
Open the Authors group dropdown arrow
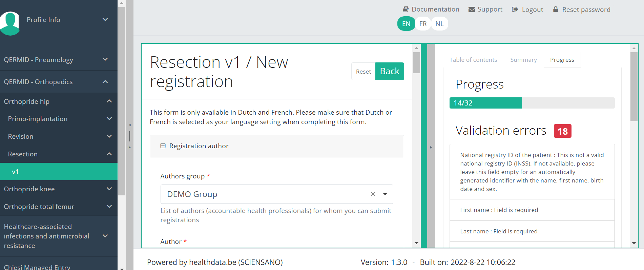pos(385,194)
